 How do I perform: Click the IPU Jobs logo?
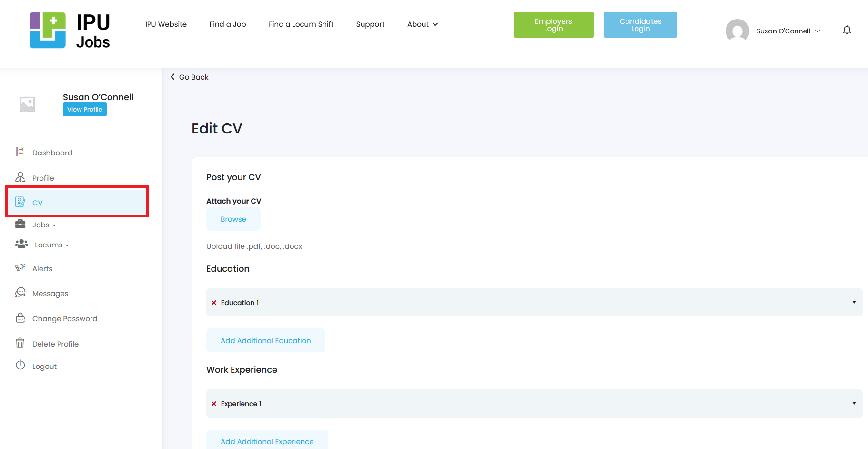(70, 31)
